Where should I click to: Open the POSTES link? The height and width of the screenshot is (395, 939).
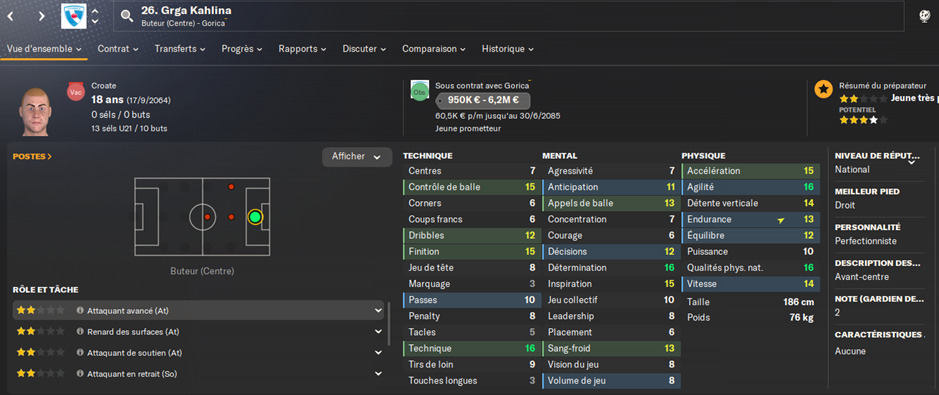32,157
